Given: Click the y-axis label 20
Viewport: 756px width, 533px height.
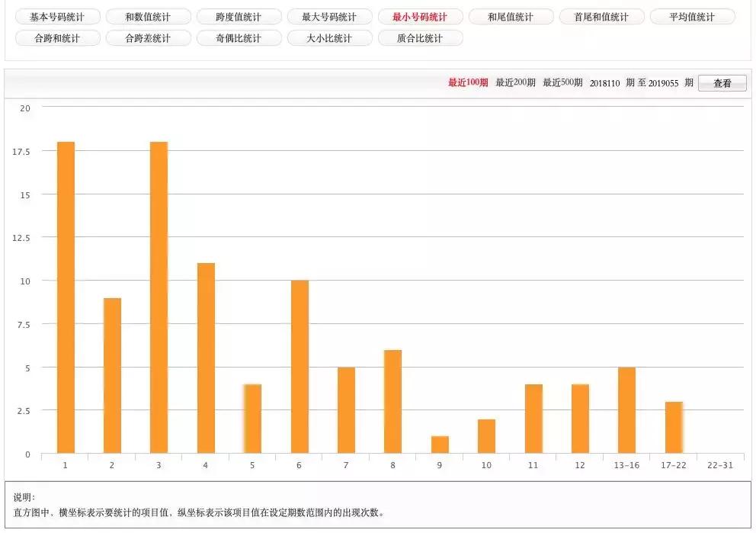Looking at the screenshot, I should 25,108.
